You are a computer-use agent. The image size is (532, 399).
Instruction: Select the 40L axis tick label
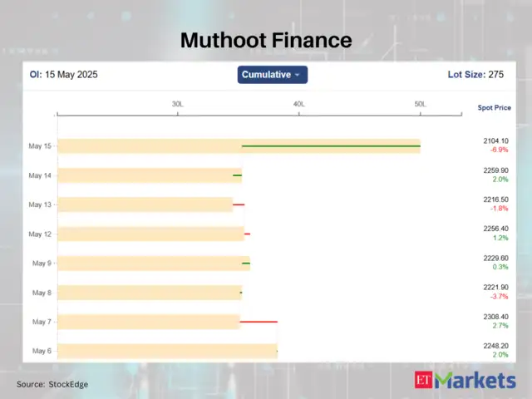point(298,105)
